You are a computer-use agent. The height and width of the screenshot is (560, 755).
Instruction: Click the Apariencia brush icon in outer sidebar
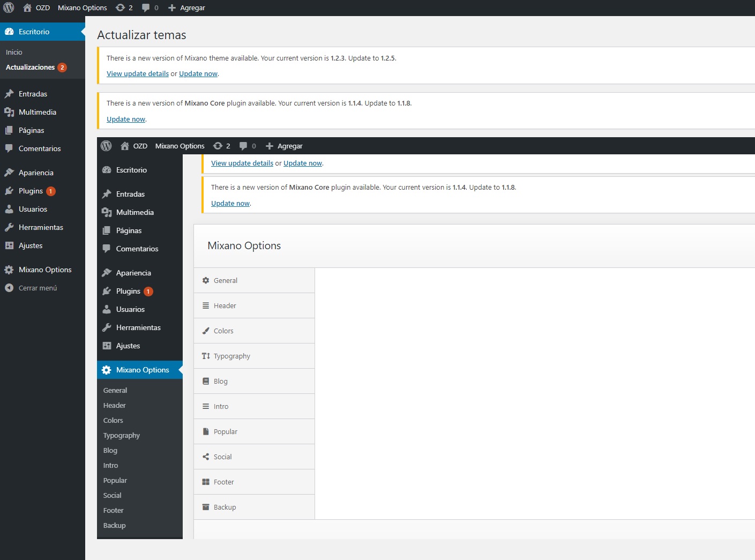tap(9, 173)
